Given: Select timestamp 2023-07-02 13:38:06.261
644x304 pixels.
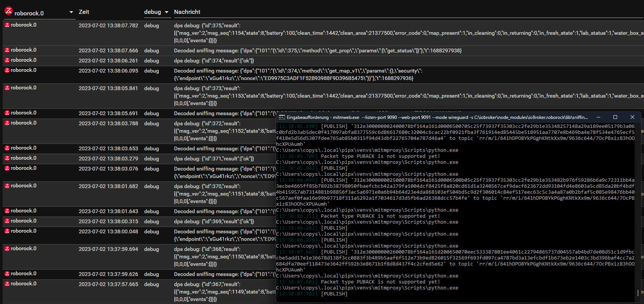Looking at the screenshot, I should [108, 61].
